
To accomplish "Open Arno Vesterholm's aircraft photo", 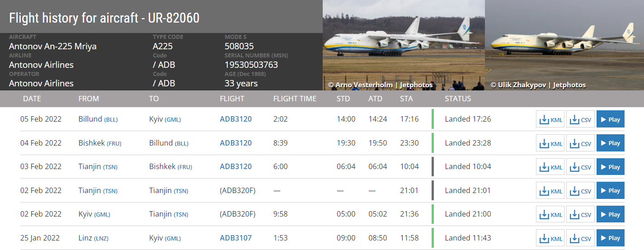I will coord(403,45).
